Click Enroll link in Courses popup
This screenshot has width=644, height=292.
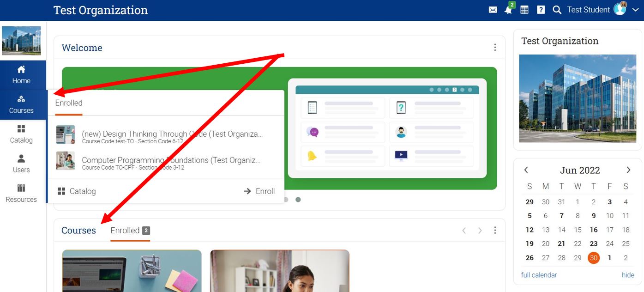pos(259,191)
